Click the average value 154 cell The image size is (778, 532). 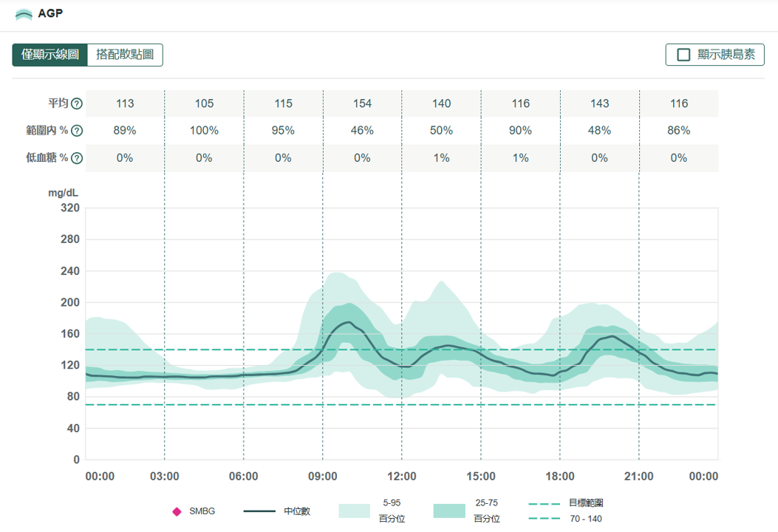point(362,104)
